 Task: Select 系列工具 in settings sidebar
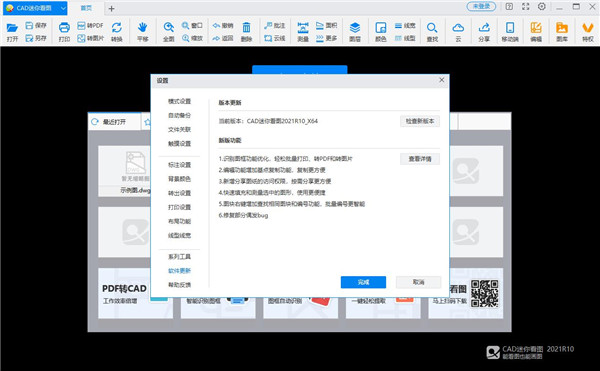(179, 257)
